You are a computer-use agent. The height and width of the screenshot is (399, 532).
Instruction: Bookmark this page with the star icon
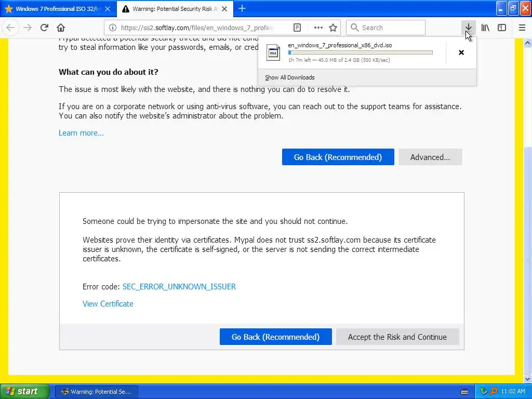tap(333, 28)
